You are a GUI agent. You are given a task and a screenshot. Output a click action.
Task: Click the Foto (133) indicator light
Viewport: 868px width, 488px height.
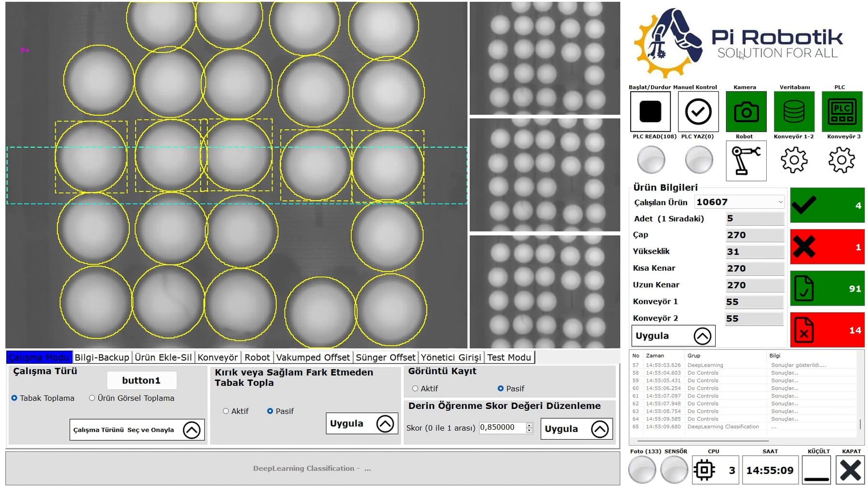click(x=642, y=470)
